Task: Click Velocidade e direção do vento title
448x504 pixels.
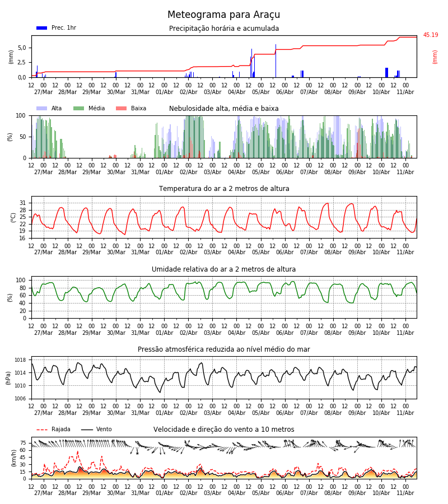Action: [x=223, y=430]
